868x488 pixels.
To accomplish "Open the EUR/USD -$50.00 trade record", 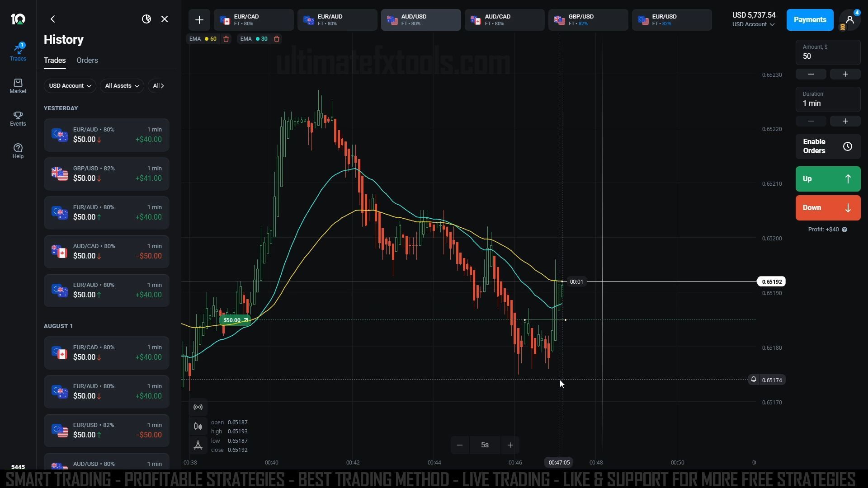I will (107, 431).
